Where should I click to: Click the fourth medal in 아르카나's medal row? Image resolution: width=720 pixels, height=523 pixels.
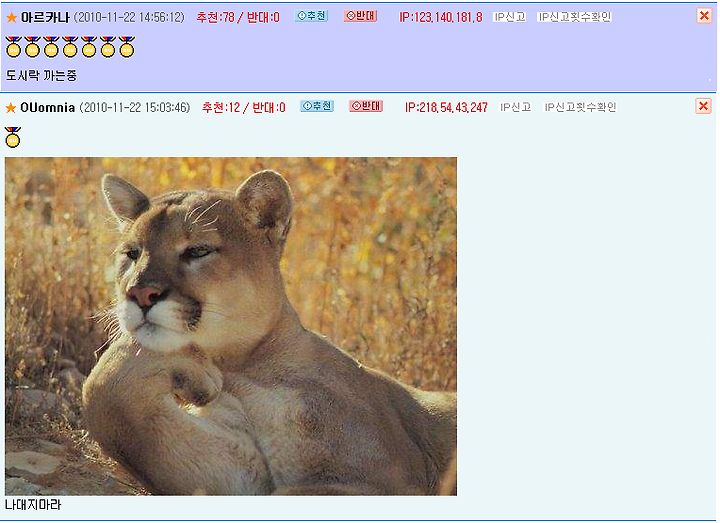[x=70, y=47]
